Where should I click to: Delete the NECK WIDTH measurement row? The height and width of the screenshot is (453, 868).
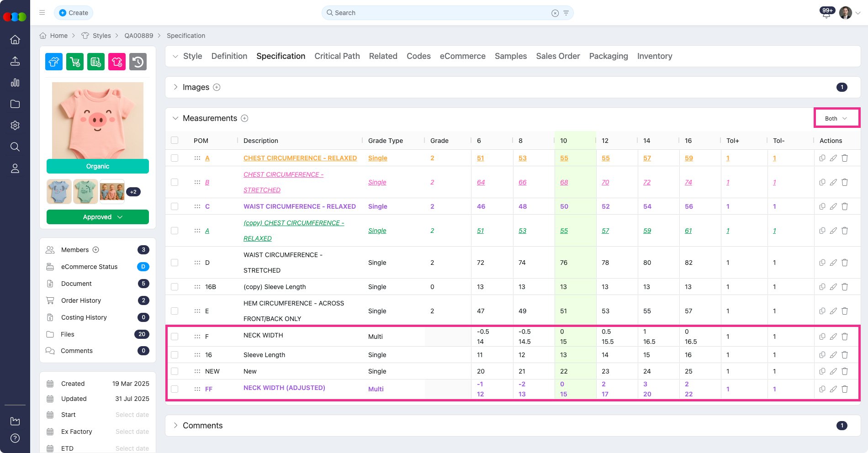[845, 337]
